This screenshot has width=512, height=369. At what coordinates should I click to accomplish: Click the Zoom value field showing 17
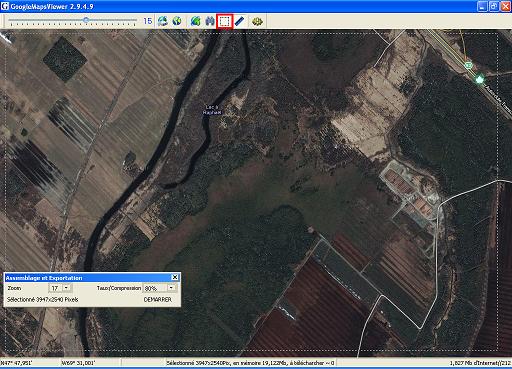[56, 288]
